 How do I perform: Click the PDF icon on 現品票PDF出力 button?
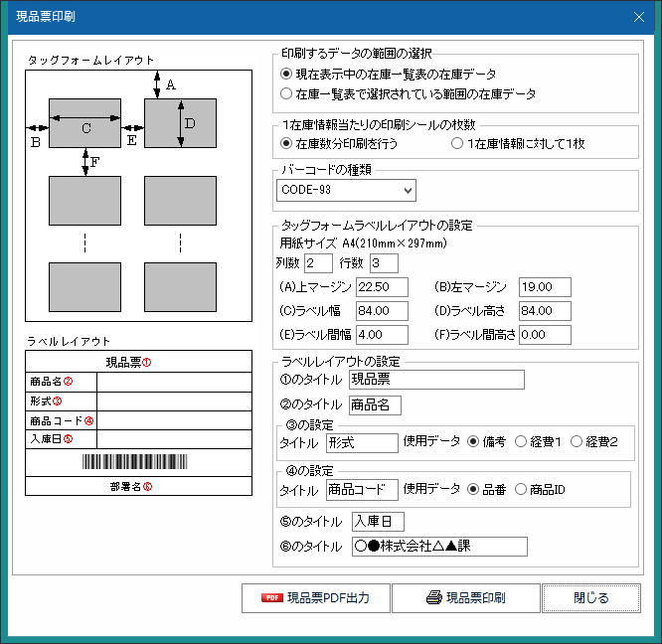(x=272, y=598)
